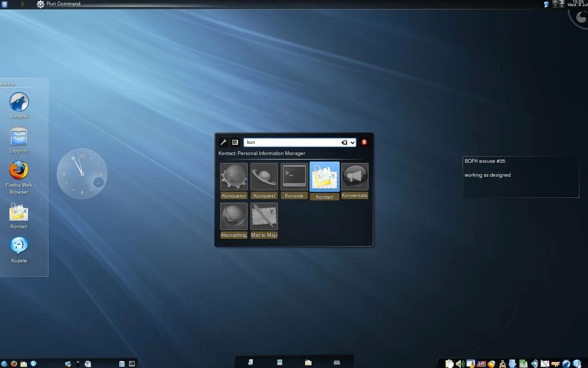588x368 pixels.
Task: Expand the runner history dropdown
Action: (352, 143)
